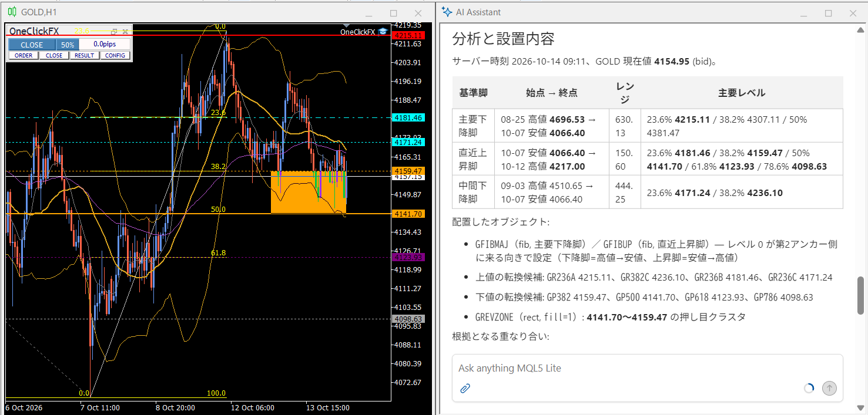The image size is (868, 415).
Task: Grab the AI Assistant vertical scrollbar thumb
Action: (x=861, y=295)
